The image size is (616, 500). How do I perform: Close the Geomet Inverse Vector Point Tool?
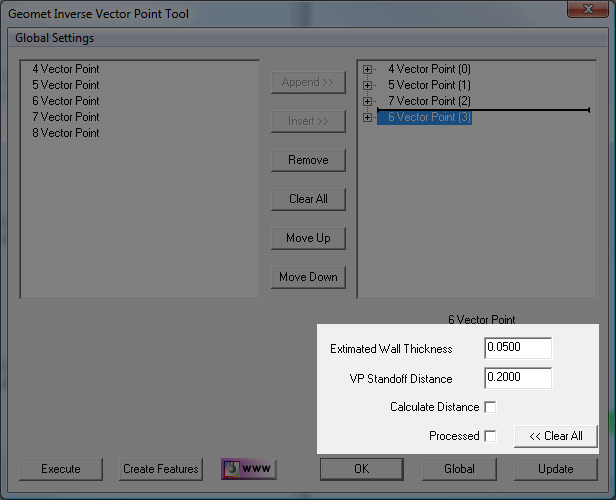588,9
